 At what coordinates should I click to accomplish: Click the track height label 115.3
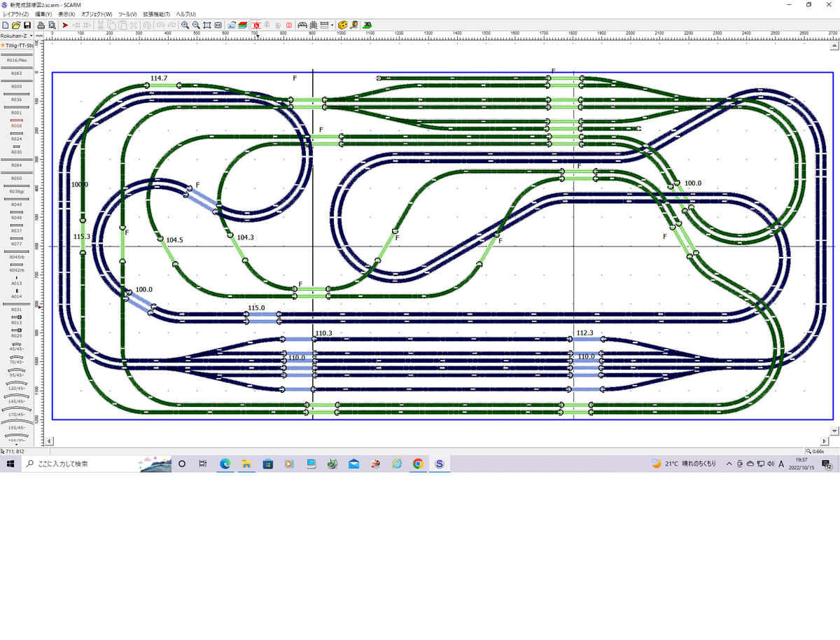(x=81, y=237)
